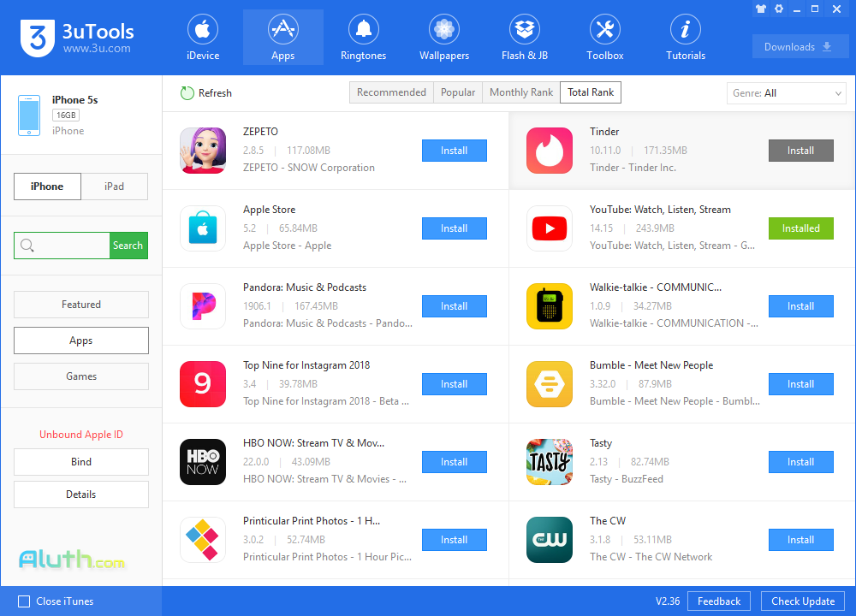Open The CW app icon
Image resolution: width=856 pixels, height=616 pixels.
click(550, 540)
